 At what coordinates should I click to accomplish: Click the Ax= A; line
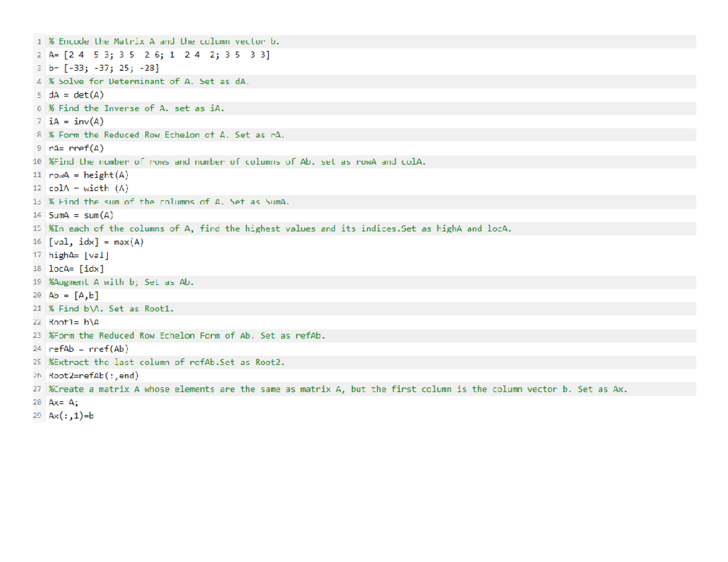tap(63, 403)
